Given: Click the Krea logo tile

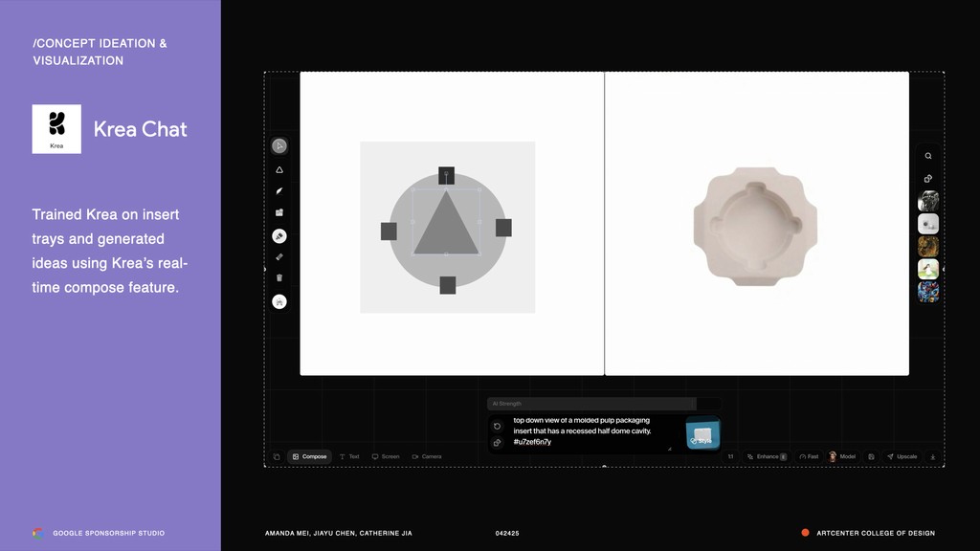Looking at the screenshot, I should tap(56, 129).
